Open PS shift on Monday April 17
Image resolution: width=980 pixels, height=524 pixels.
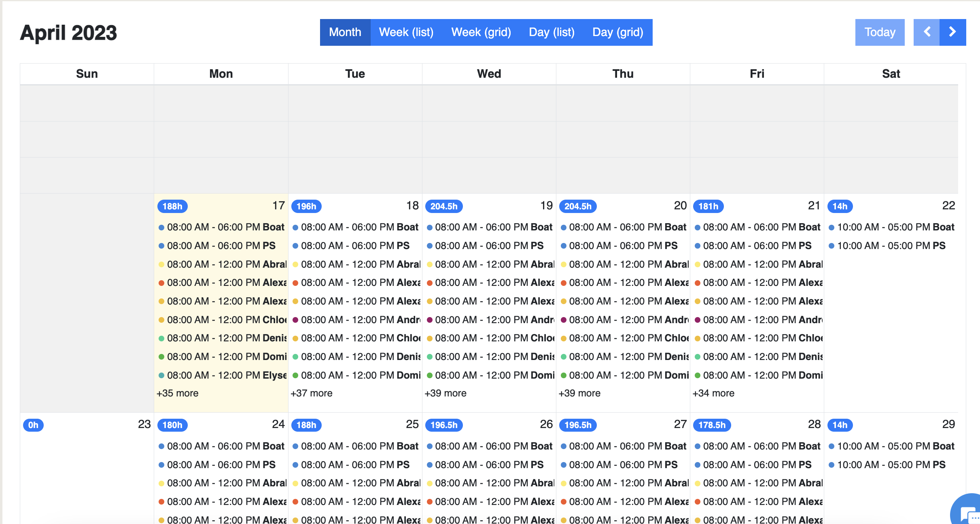(x=221, y=246)
